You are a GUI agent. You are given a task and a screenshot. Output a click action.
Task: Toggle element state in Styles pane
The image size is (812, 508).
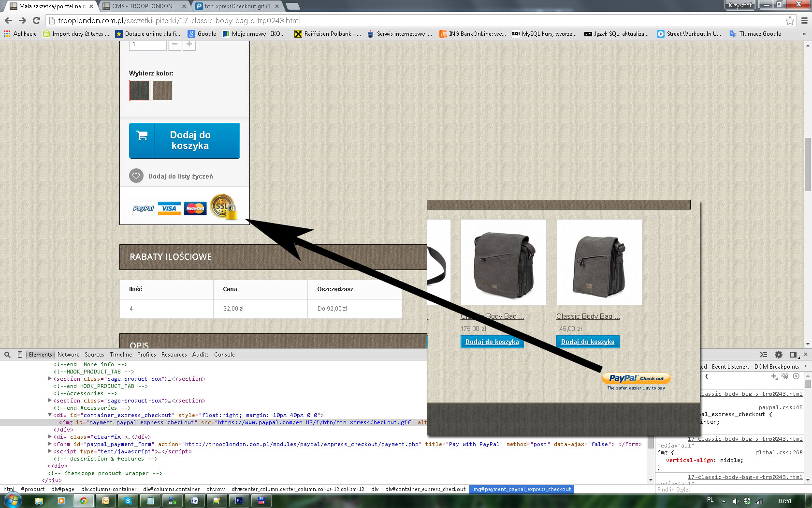click(785, 376)
